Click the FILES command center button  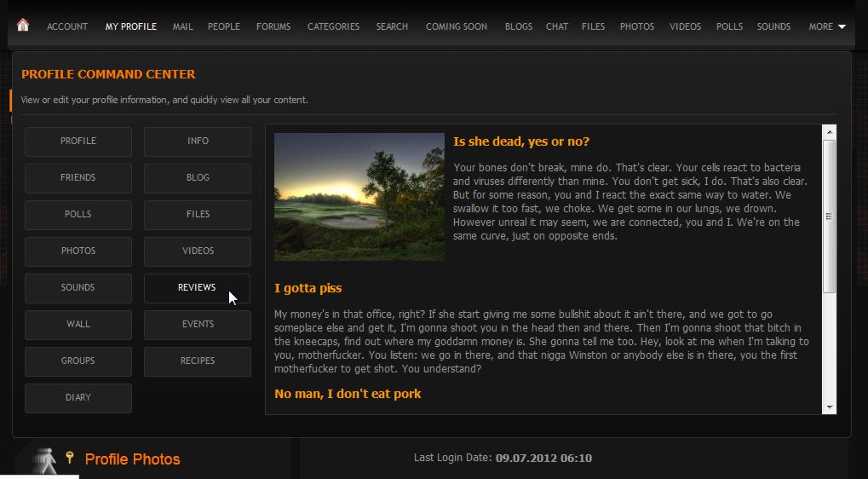[198, 214]
